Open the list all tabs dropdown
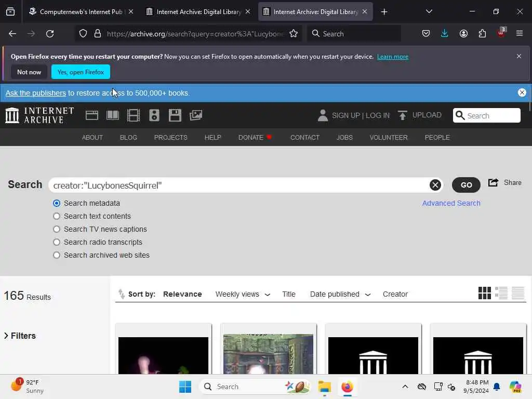The width and height of the screenshot is (532, 399). tap(429, 11)
